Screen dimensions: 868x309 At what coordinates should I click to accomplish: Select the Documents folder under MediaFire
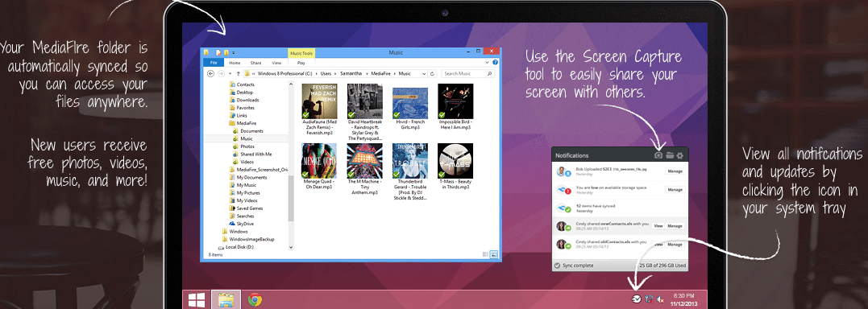(248, 131)
